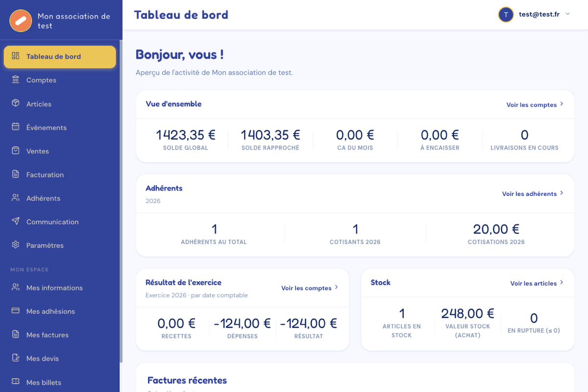The image size is (588, 392).
Task: Follow Voir les comptes in Vue d'ensemble
Action: (535, 104)
